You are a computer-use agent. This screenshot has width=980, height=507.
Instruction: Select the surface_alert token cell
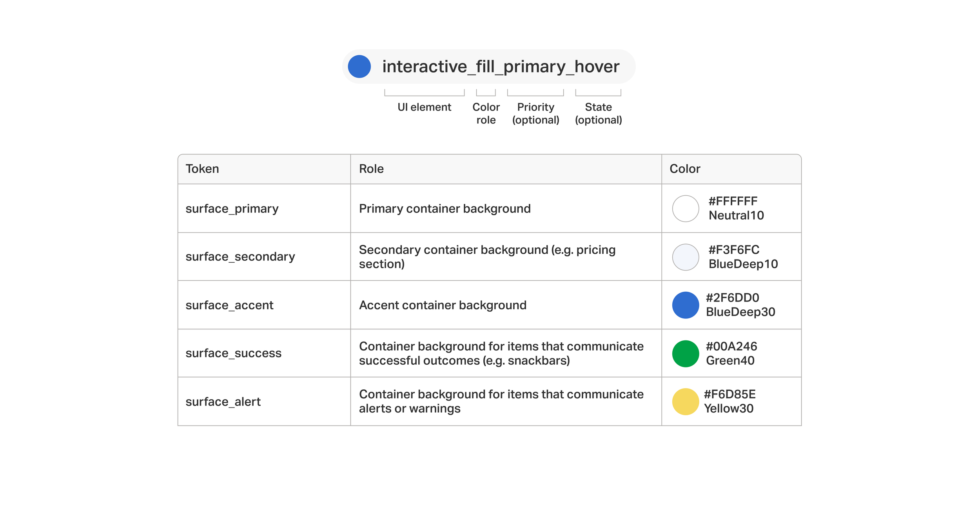[223, 402]
